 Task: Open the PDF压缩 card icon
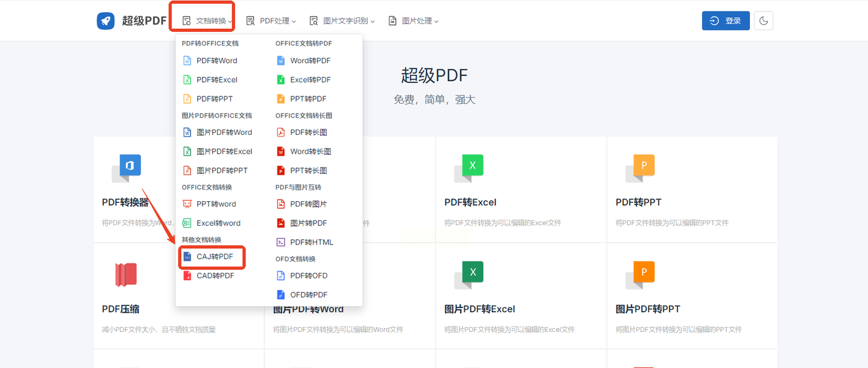click(x=126, y=275)
